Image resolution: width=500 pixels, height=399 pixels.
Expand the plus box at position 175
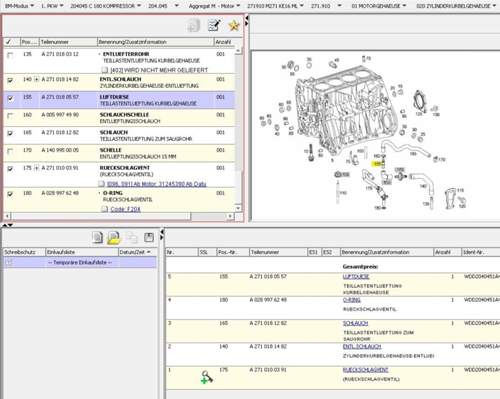pyautogui.click(x=36, y=168)
